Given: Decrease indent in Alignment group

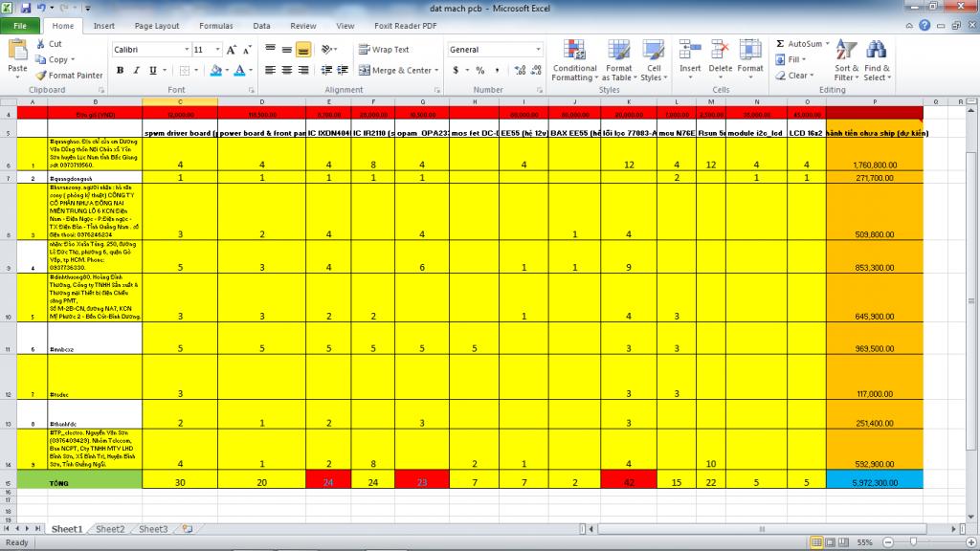Looking at the screenshot, I should click(x=326, y=70).
